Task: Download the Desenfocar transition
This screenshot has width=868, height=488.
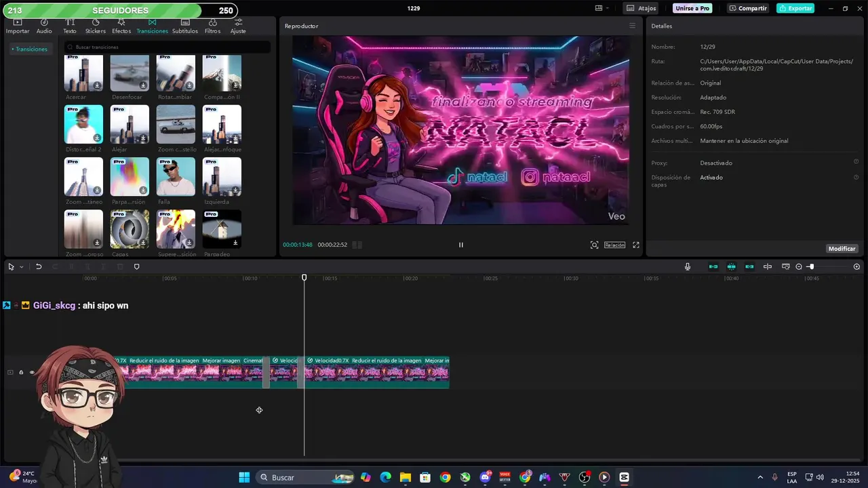Action: (x=143, y=85)
